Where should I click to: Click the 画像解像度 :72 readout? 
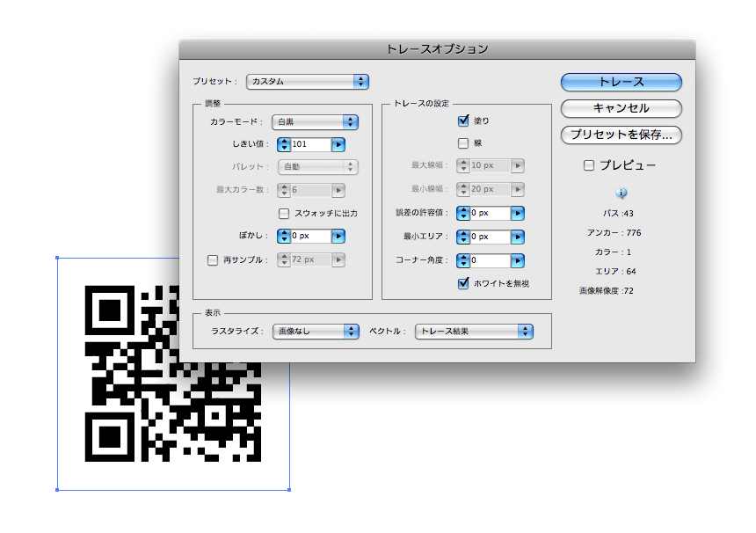607,291
